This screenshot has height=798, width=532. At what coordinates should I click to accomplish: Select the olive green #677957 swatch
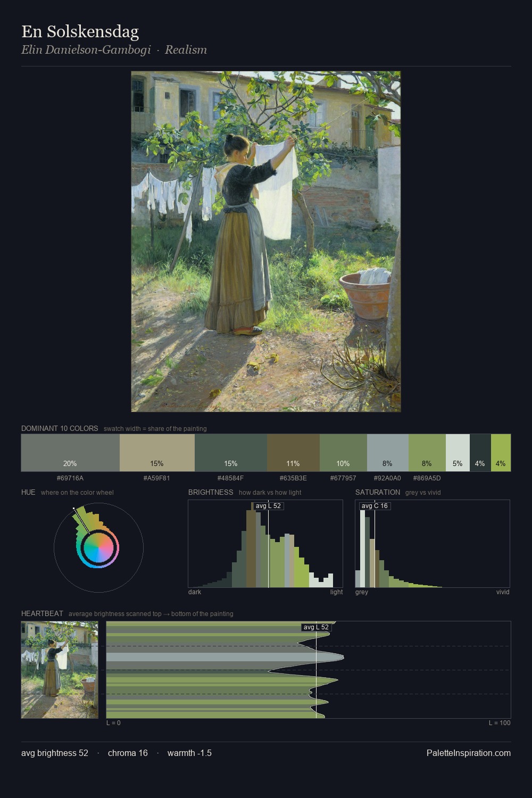(343, 453)
